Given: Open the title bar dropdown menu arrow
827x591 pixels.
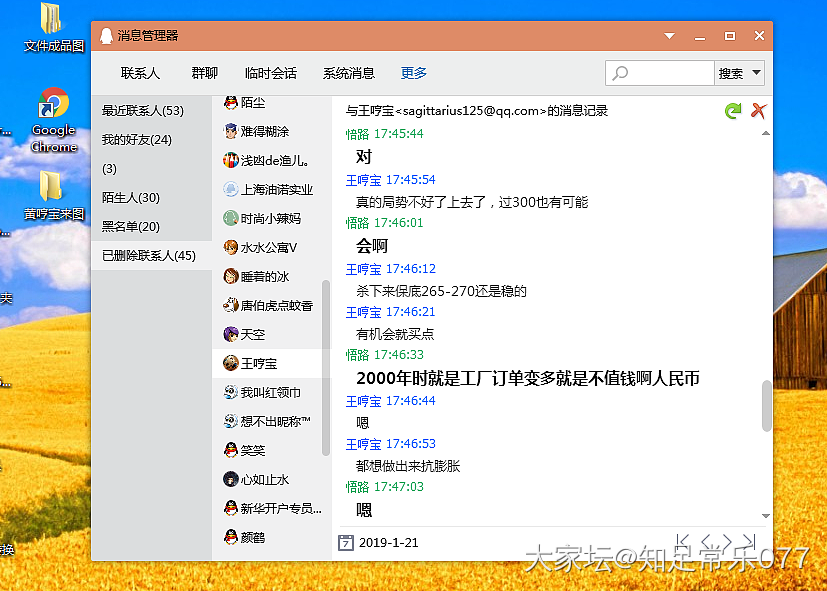Looking at the screenshot, I should click(x=669, y=36).
